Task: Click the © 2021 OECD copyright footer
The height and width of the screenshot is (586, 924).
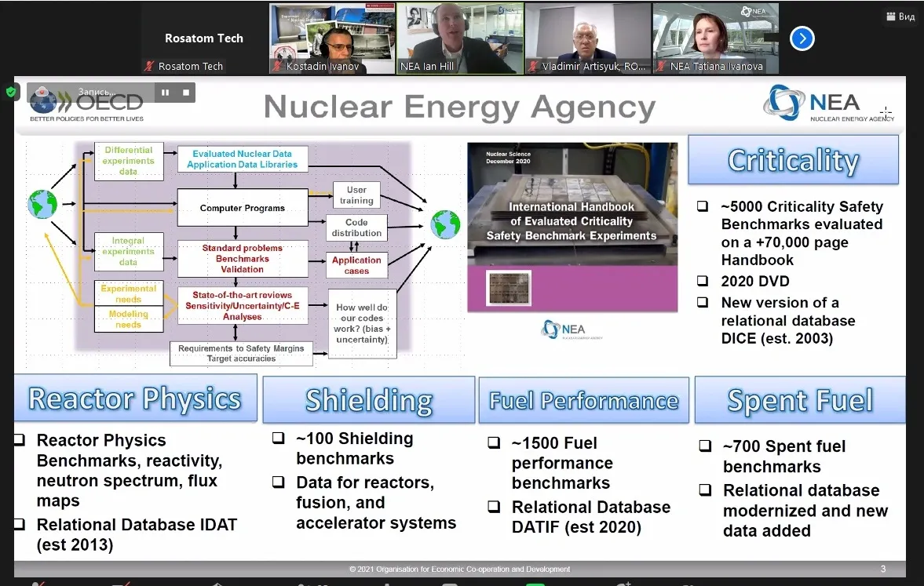Action: 459,569
